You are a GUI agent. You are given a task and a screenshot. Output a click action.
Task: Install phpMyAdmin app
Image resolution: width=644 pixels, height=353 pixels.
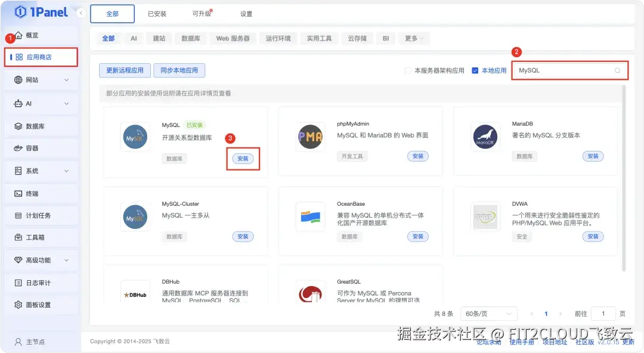pyautogui.click(x=417, y=156)
